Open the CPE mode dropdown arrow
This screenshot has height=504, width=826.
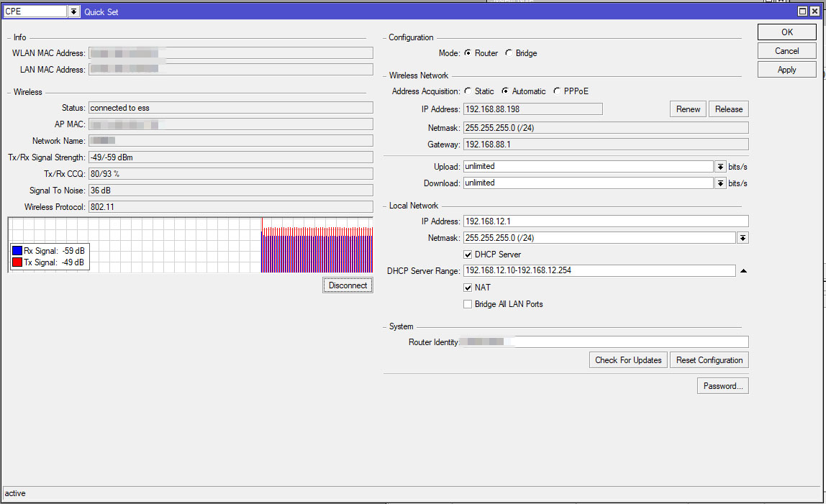coord(73,12)
